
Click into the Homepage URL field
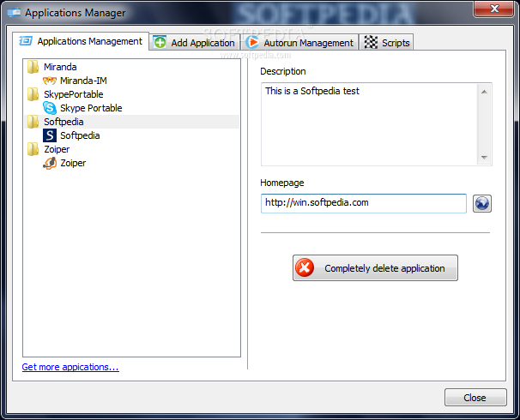(364, 203)
